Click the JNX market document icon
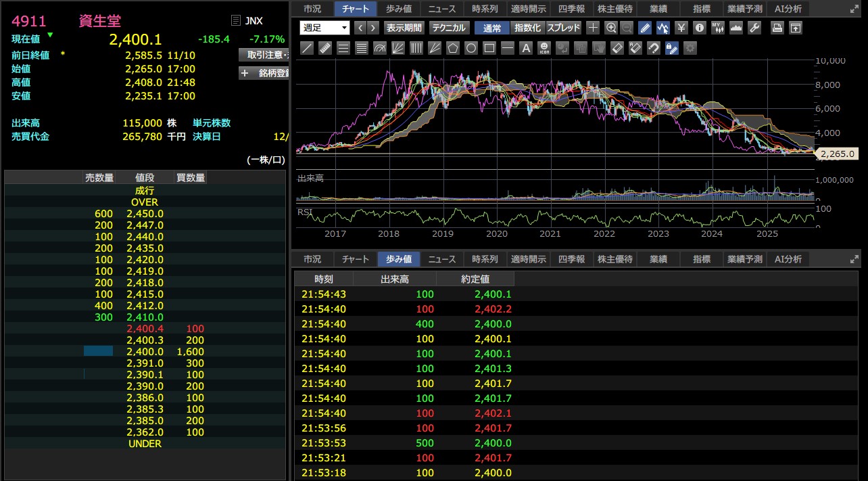Screen dimensions: 868x481 pos(235,21)
